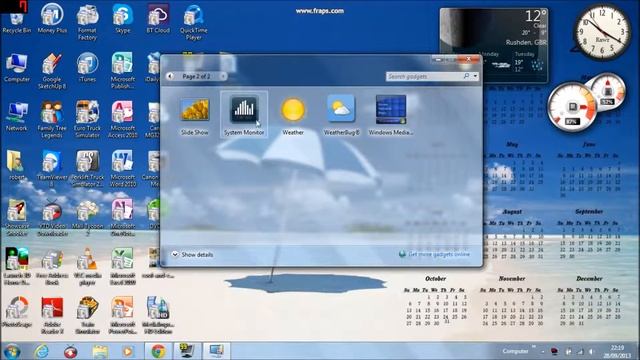Expand Show details in gadget gallery
The width and height of the screenshot is (640, 360).
[x=192, y=254]
